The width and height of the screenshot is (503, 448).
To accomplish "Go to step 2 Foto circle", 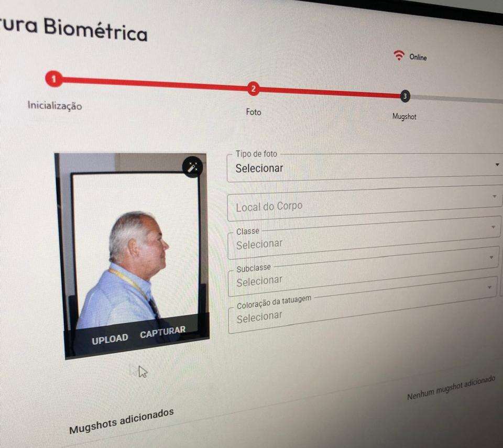I will tap(253, 89).
